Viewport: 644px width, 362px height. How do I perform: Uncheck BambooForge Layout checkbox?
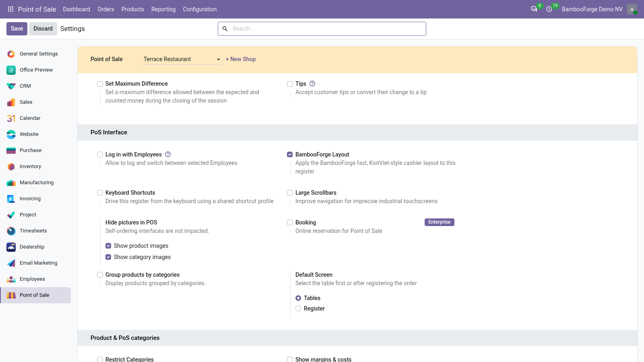click(290, 154)
